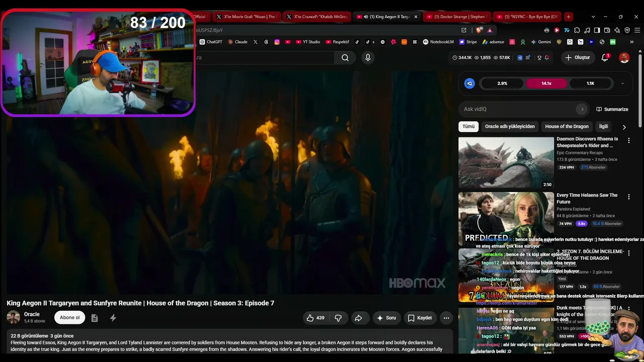This screenshot has width=644, height=362.
Task: Open the Brave Shields lion icon
Action: click(x=478, y=30)
